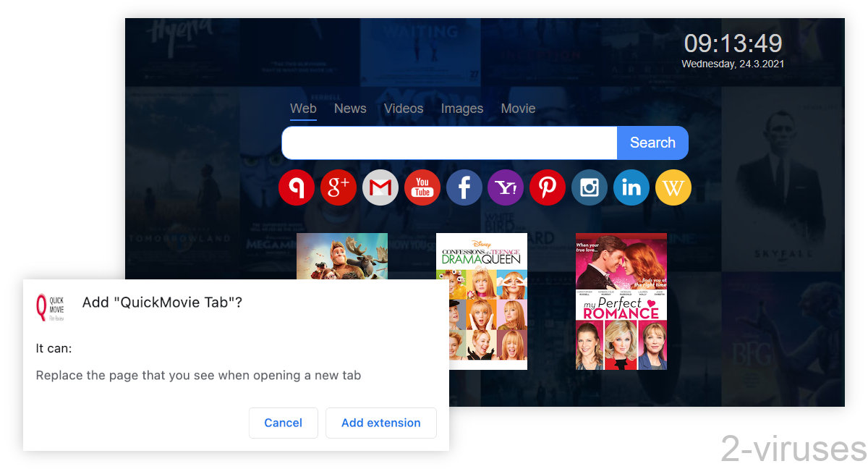Open LinkedIn from the shortcut bar
Image resolution: width=868 pixels, height=469 pixels.
pos(631,187)
